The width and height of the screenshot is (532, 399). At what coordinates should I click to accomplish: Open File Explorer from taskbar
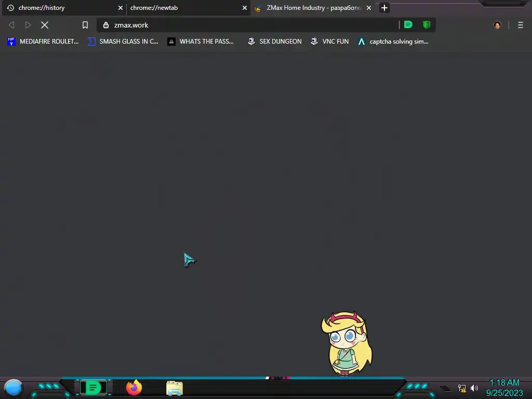[x=175, y=388]
